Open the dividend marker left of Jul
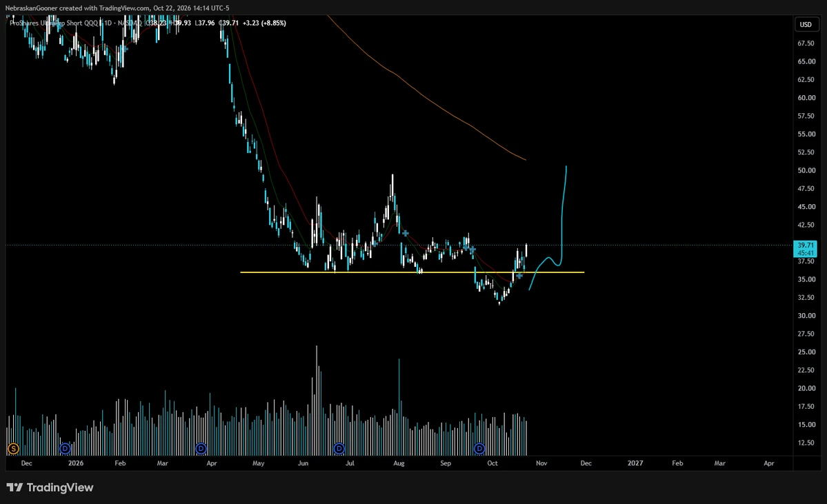827x504 pixels. click(x=339, y=449)
